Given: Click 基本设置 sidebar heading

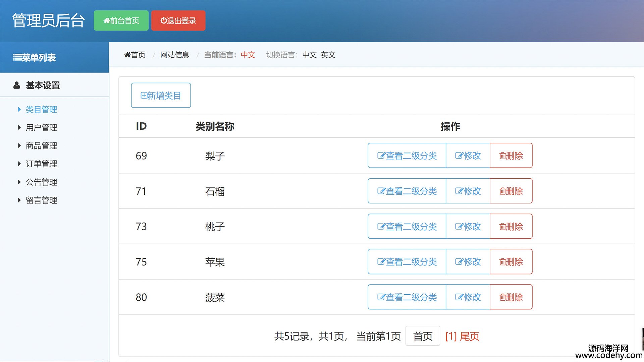Looking at the screenshot, I should point(43,85).
